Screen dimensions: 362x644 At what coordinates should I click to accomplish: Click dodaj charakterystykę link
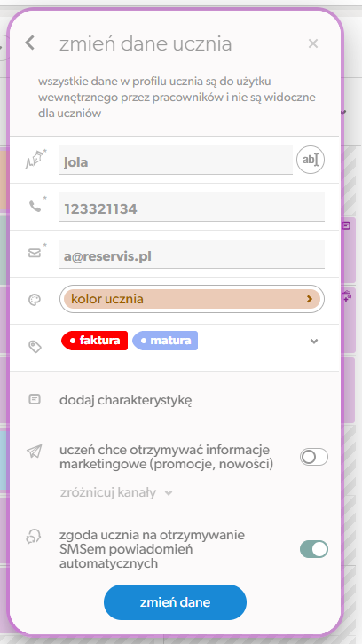126,400
